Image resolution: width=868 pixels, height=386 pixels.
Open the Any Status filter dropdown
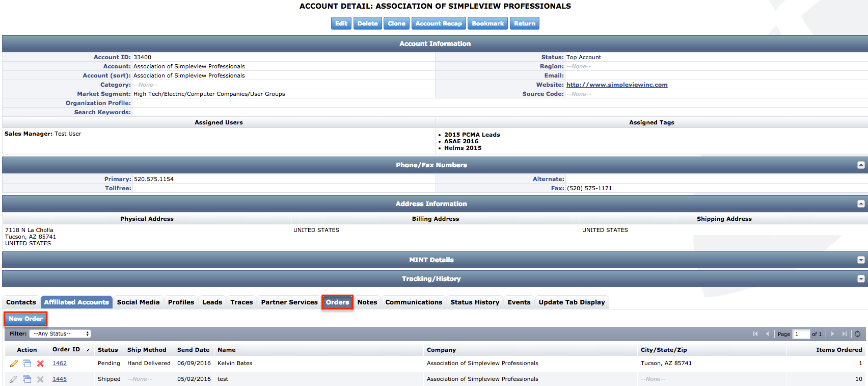(60, 334)
